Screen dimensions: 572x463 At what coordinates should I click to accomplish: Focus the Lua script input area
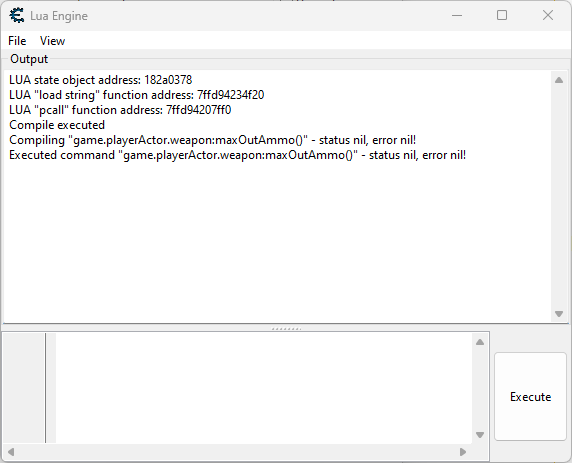264,388
